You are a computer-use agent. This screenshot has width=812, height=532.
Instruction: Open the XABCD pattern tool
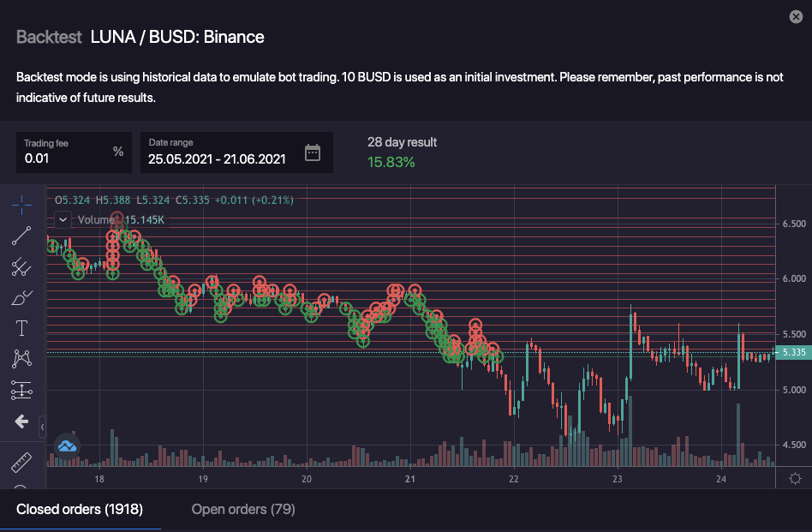[21, 359]
